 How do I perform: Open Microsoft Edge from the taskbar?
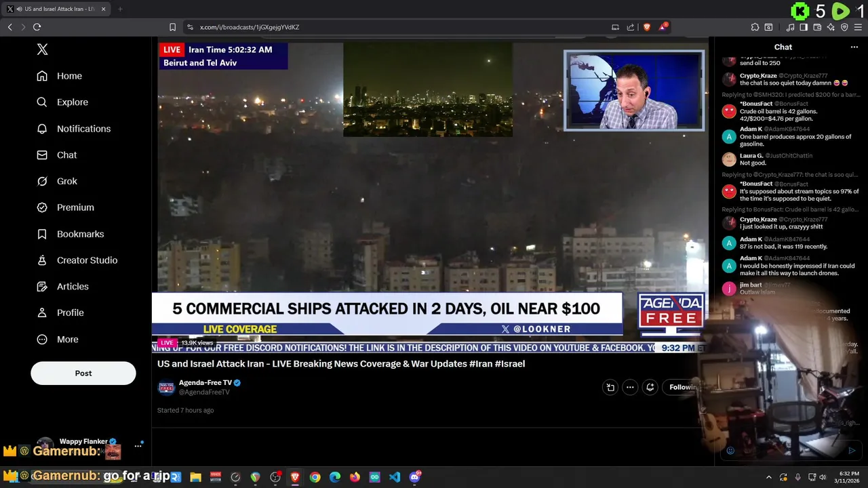coord(335,477)
